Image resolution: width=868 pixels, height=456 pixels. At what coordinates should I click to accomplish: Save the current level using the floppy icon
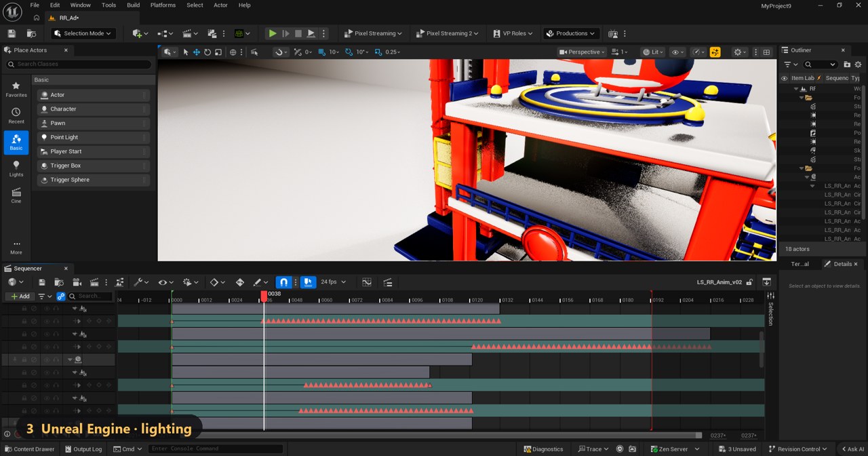pos(12,33)
